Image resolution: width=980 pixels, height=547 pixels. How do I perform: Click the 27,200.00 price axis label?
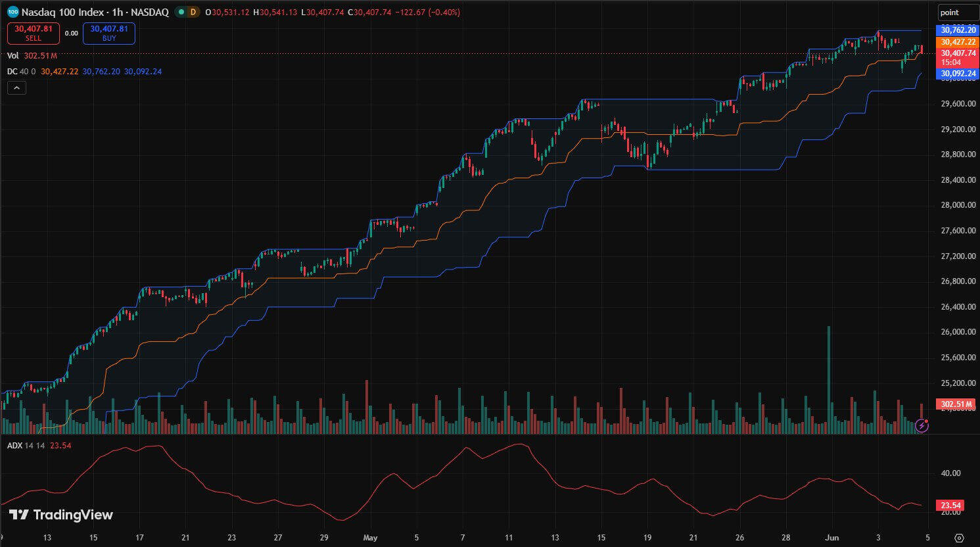pyautogui.click(x=958, y=256)
